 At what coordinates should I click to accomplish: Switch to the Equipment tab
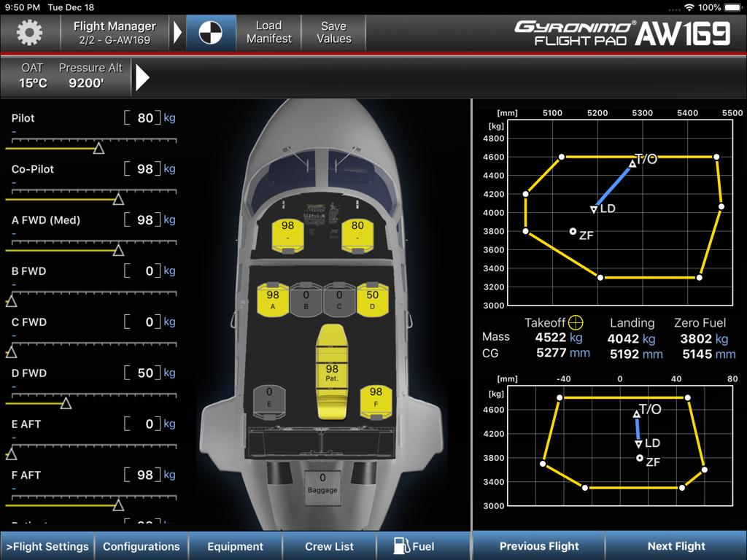[236, 545]
